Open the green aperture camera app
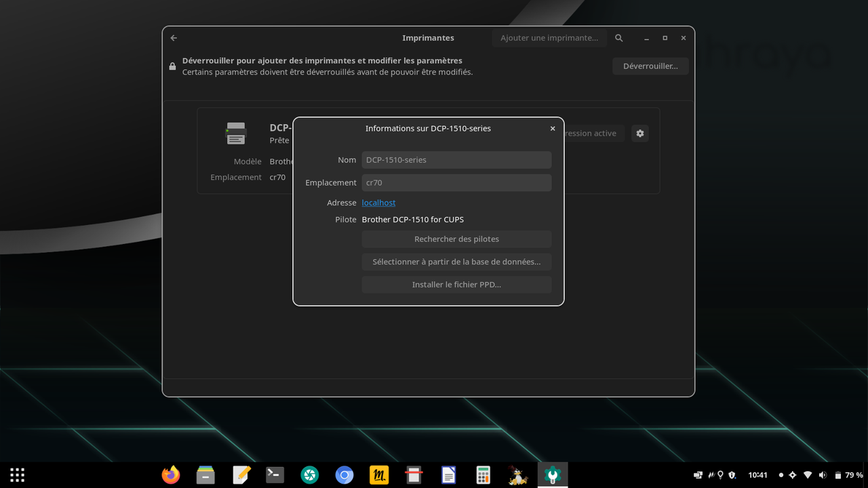The image size is (868, 488). coord(310,475)
